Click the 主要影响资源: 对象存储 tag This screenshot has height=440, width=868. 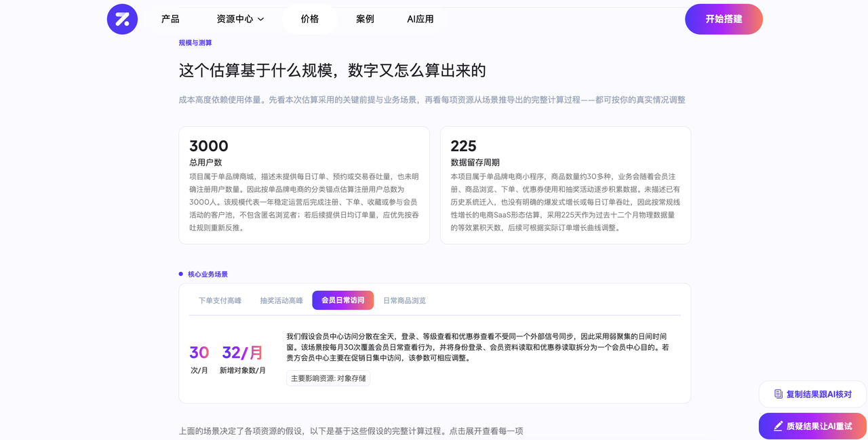point(328,378)
